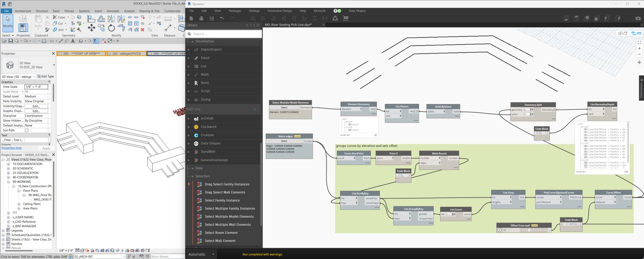This screenshot has height=259, width=644.
Task: Click Select button on Select edges node
Action: pyautogui.click(x=284, y=141)
